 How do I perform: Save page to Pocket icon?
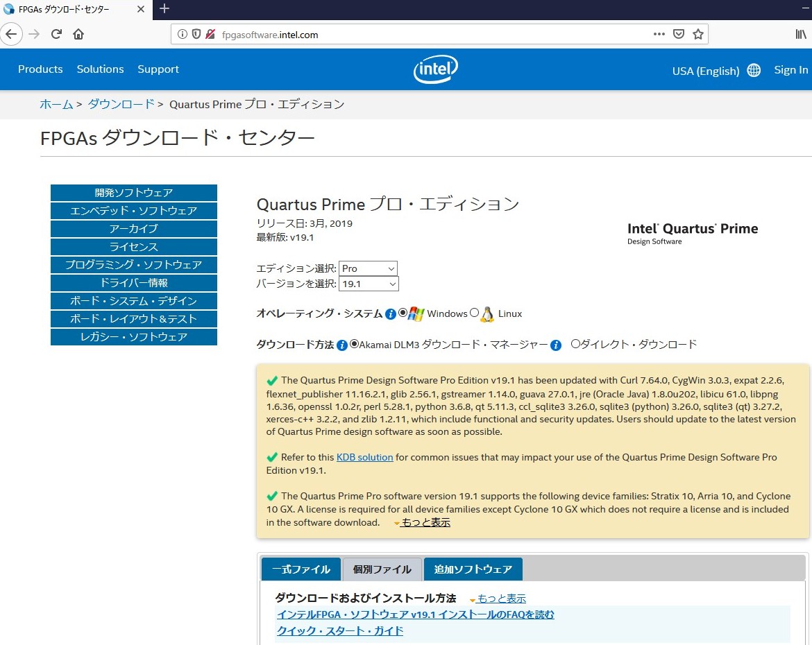point(678,34)
